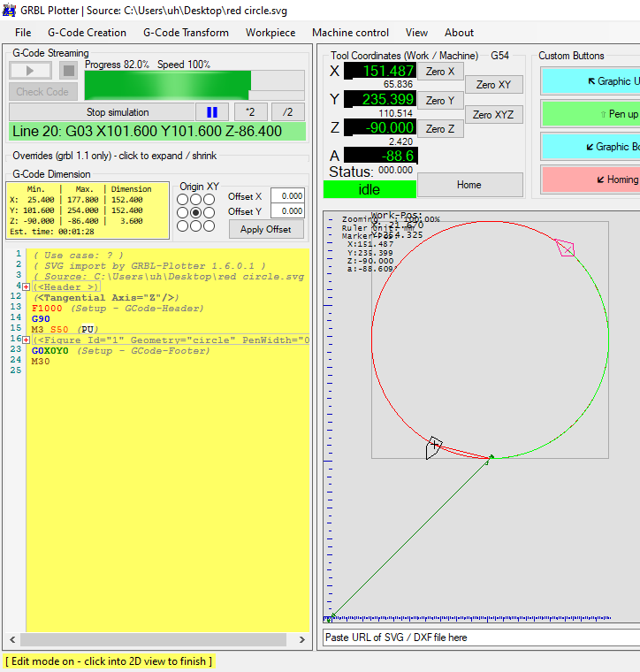Image resolution: width=640 pixels, height=672 pixels.
Task: Expand the Header fold in G-code editor
Action: pyautogui.click(x=26, y=286)
